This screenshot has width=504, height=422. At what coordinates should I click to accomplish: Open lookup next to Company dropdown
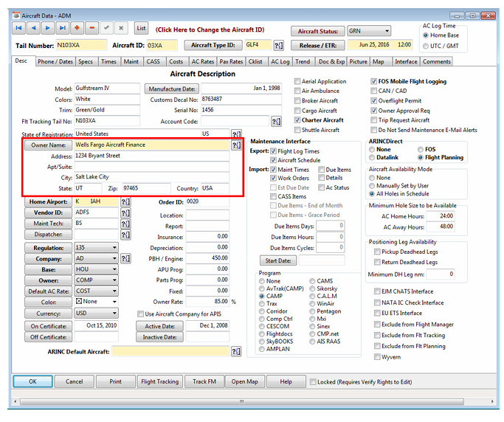(x=125, y=258)
